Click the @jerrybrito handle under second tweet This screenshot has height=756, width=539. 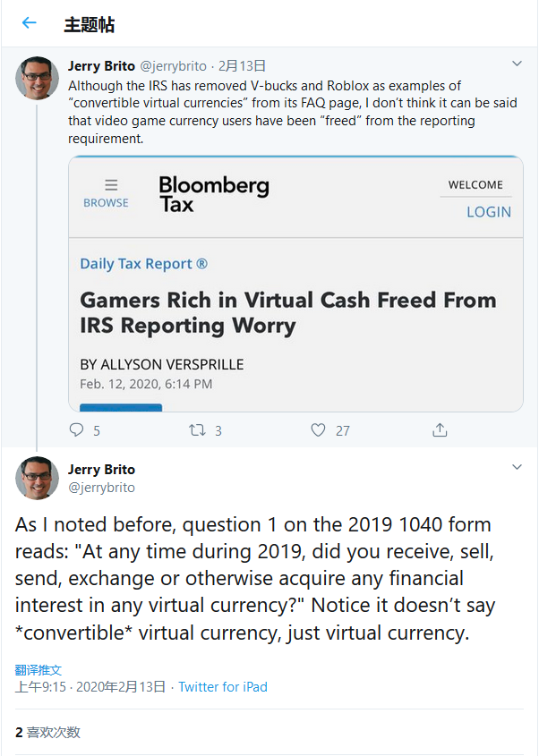click(101, 488)
